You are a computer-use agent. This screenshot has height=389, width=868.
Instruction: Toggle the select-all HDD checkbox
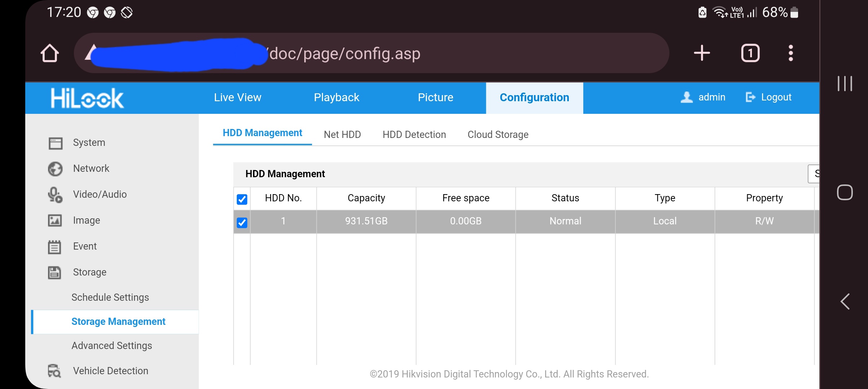pyautogui.click(x=242, y=198)
